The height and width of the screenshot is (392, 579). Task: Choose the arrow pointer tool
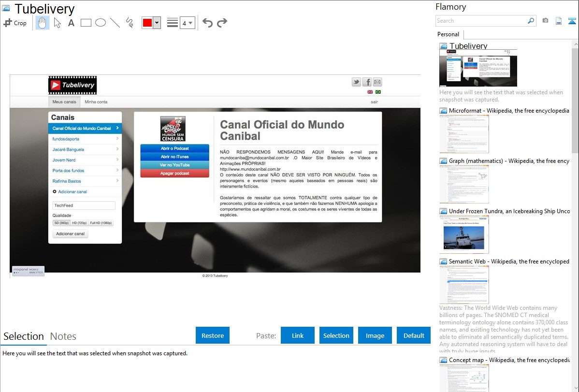point(57,23)
